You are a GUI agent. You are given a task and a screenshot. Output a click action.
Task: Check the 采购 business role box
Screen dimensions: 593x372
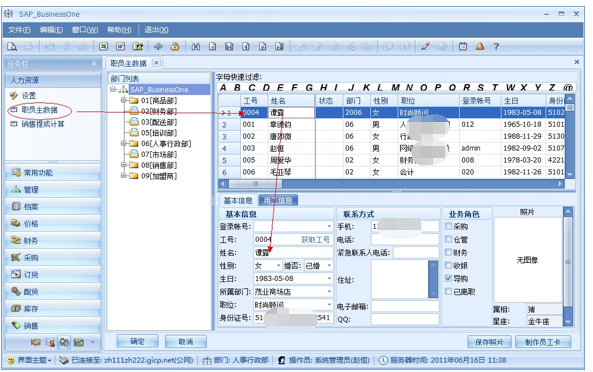(x=449, y=226)
